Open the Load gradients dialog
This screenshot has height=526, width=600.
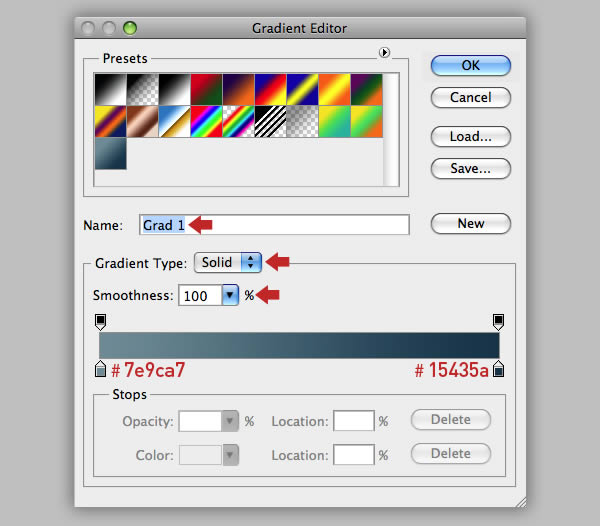pyautogui.click(x=471, y=137)
